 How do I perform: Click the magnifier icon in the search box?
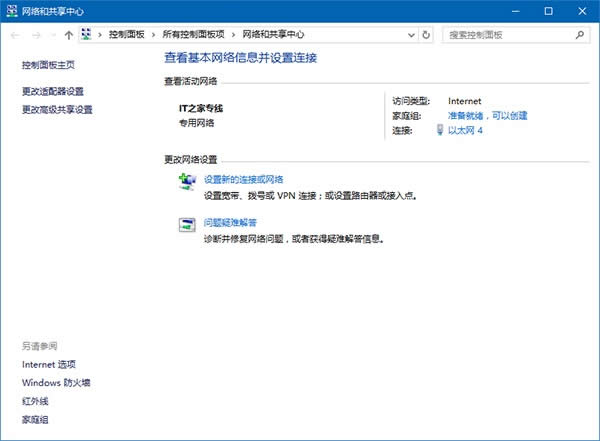point(580,34)
